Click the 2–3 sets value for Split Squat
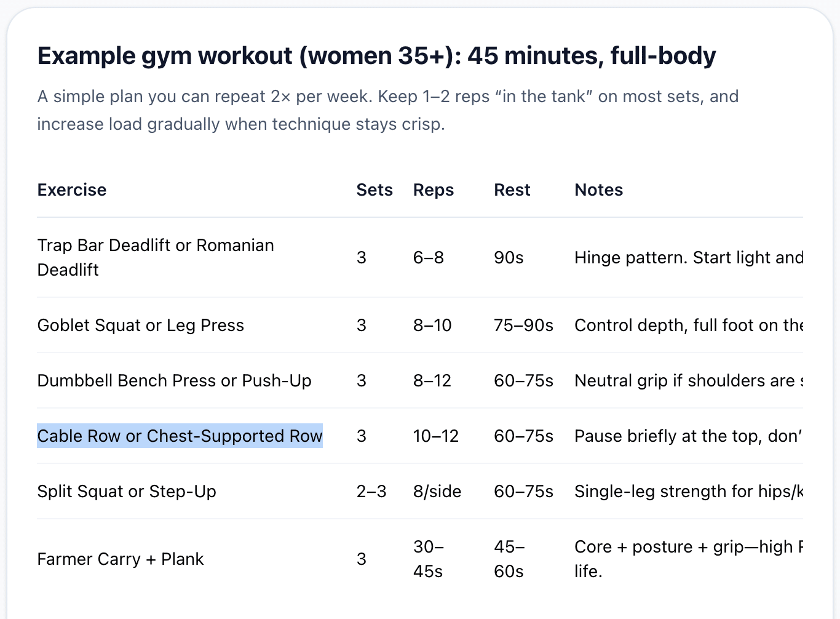This screenshot has width=840, height=619. click(371, 491)
